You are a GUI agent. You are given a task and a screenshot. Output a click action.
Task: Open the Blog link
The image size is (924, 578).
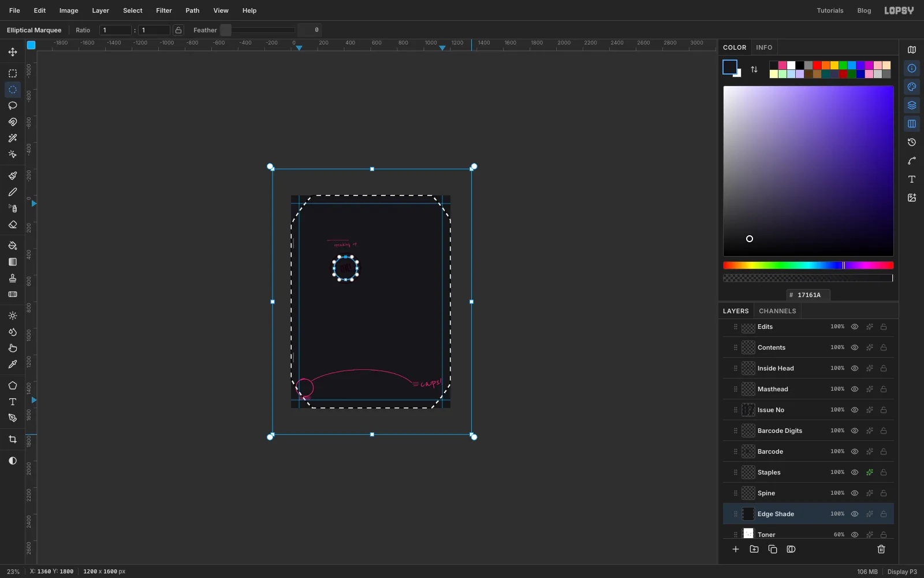864,10
